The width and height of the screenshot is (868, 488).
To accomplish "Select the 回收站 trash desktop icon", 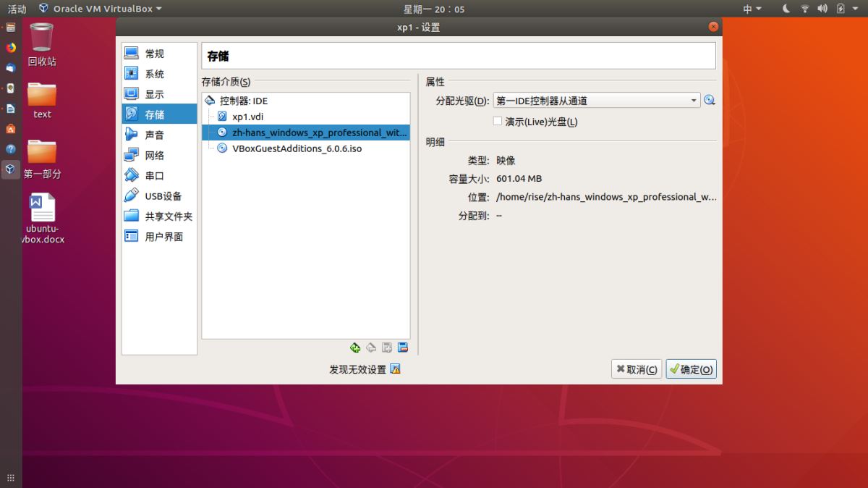I will [42, 43].
